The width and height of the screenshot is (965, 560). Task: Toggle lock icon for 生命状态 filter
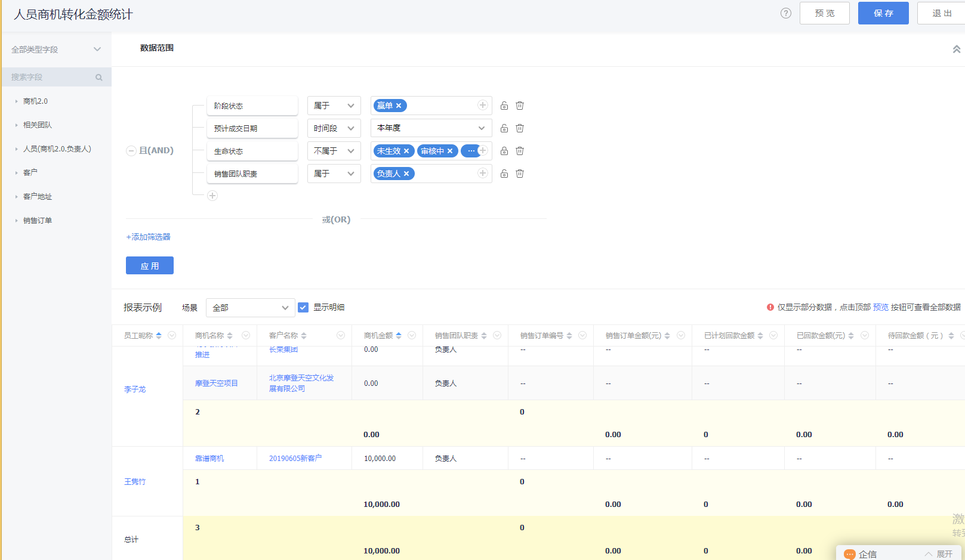tap(504, 151)
